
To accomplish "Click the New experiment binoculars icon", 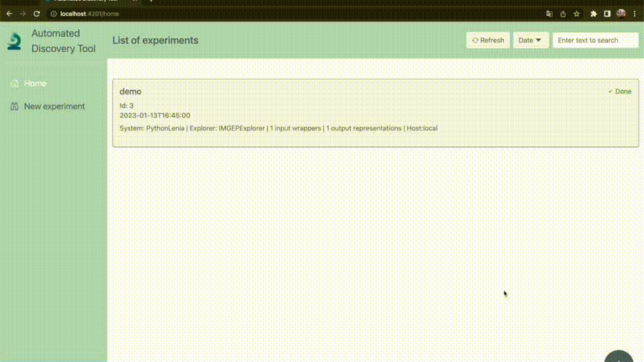I will pos(14,107).
